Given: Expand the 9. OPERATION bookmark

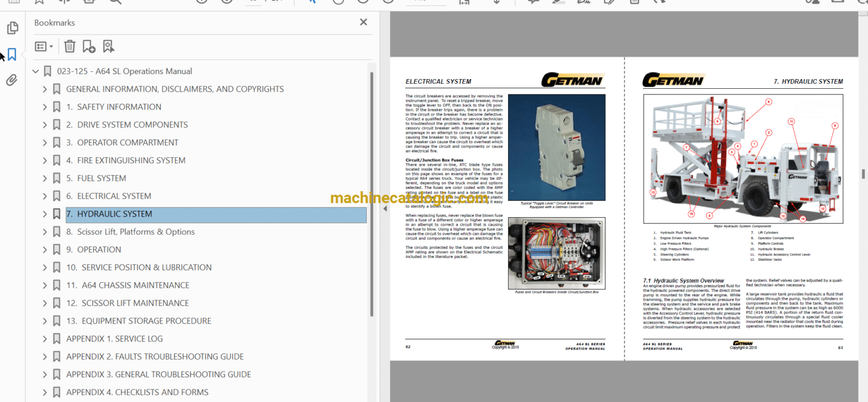Looking at the screenshot, I should (45, 250).
